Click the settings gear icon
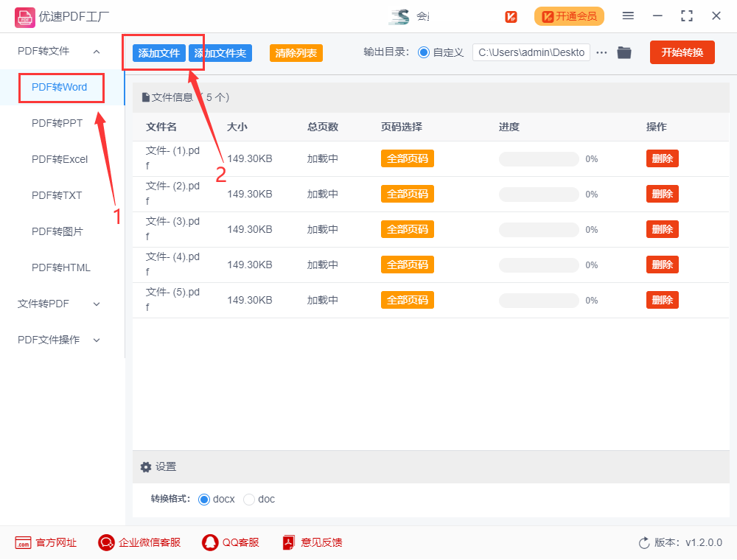The height and width of the screenshot is (560, 737). coord(146,467)
